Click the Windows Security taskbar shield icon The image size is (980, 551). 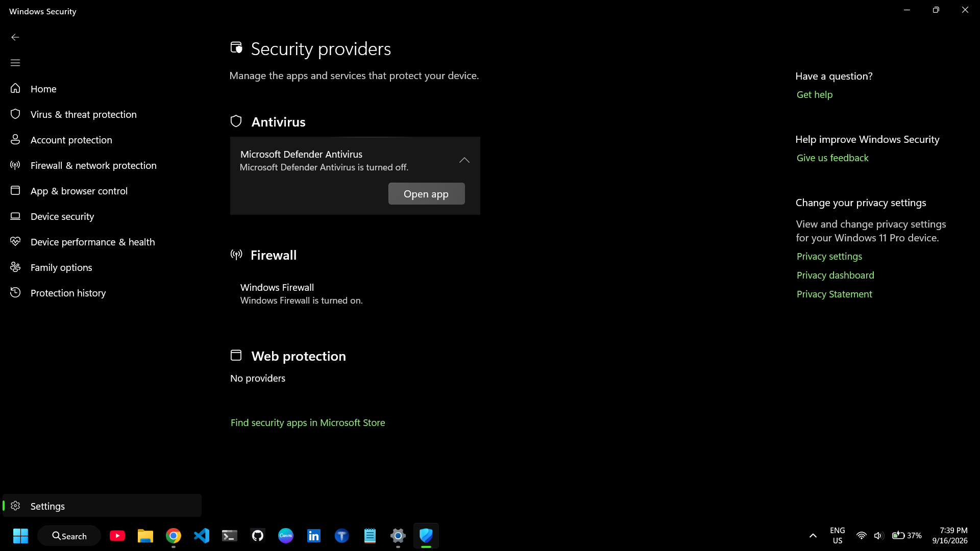426,536
